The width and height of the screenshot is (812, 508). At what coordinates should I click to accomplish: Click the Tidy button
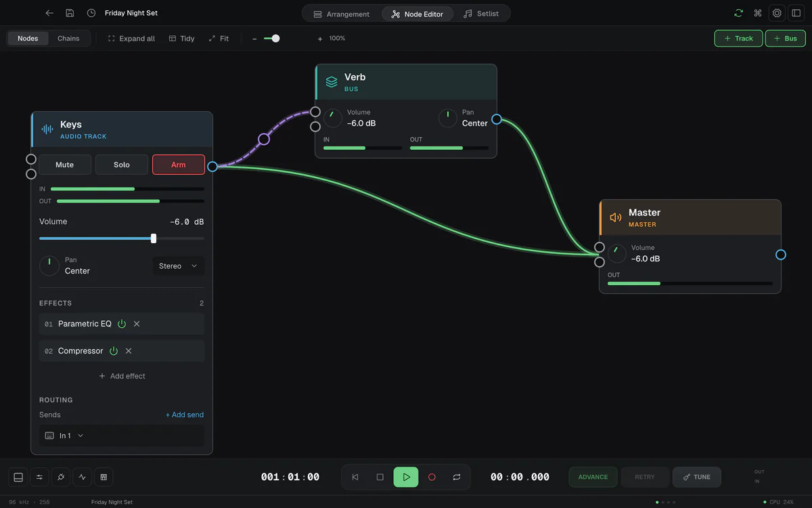click(181, 39)
